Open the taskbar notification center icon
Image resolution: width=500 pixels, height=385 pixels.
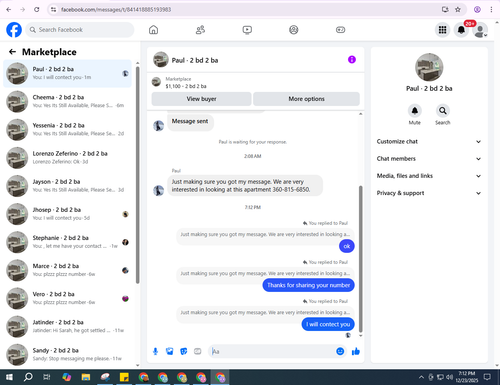coord(487,377)
